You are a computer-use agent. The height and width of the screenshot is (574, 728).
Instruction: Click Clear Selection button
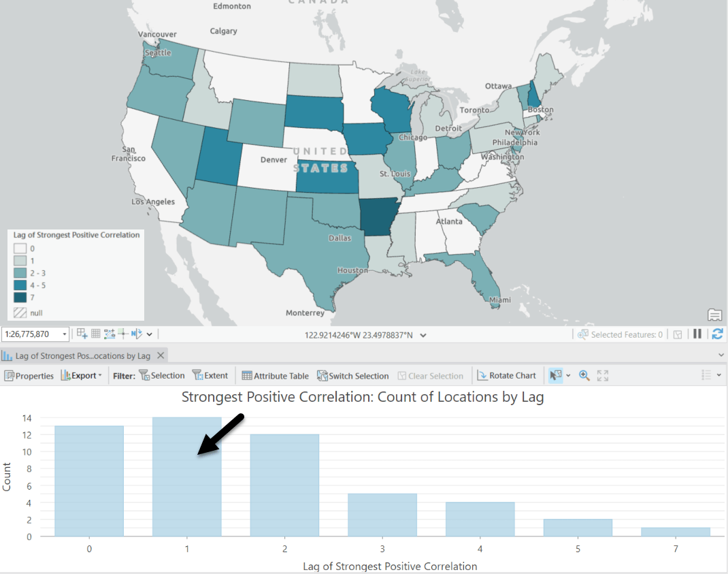click(431, 376)
